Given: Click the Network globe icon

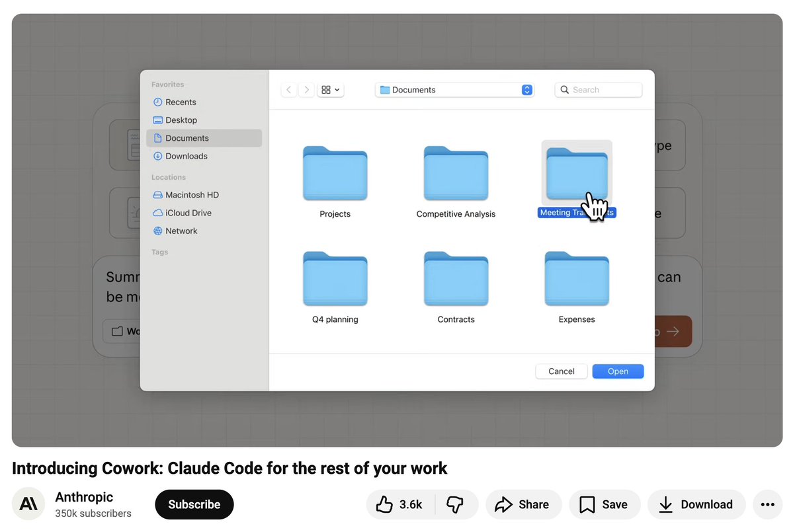Looking at the screenshot, I should point(158,231).
